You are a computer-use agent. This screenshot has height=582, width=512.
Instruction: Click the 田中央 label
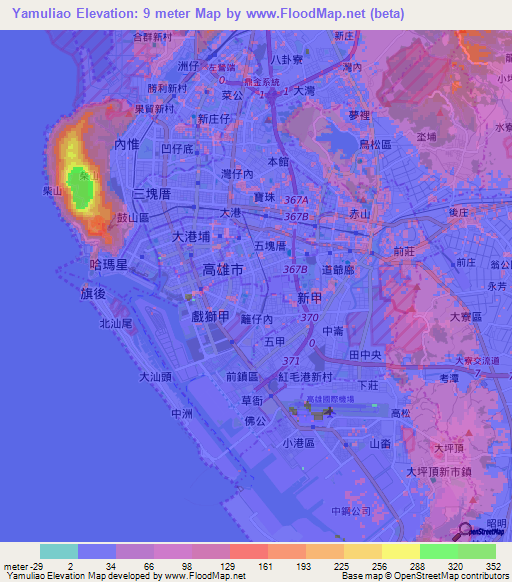click(x=365, y=355)
